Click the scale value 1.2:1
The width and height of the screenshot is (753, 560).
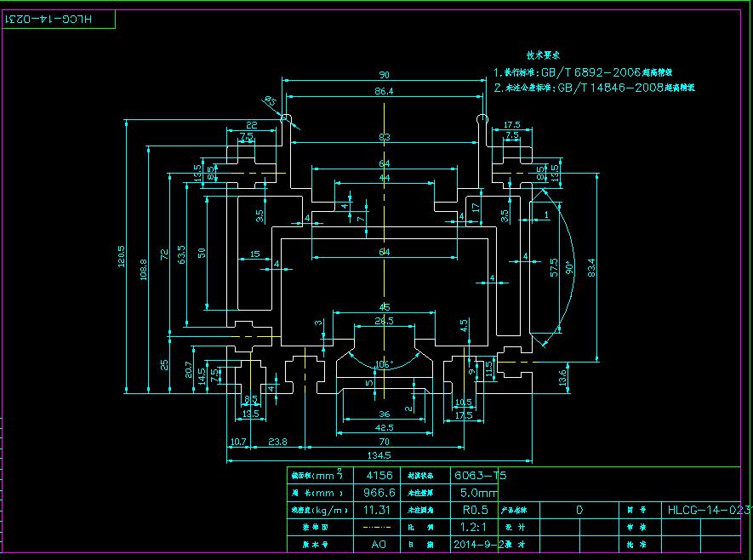(x=474, y=527)
